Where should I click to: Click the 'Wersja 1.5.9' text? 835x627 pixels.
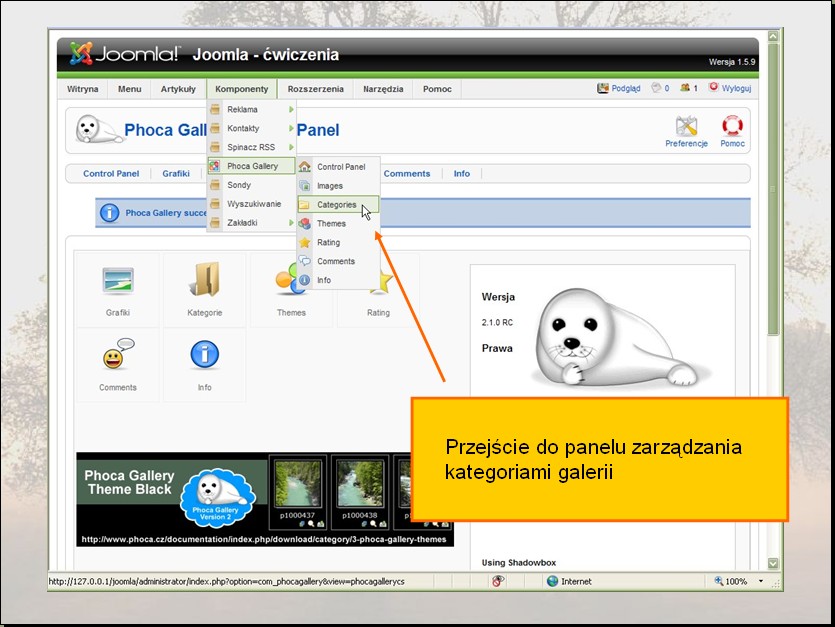[732, 62]
